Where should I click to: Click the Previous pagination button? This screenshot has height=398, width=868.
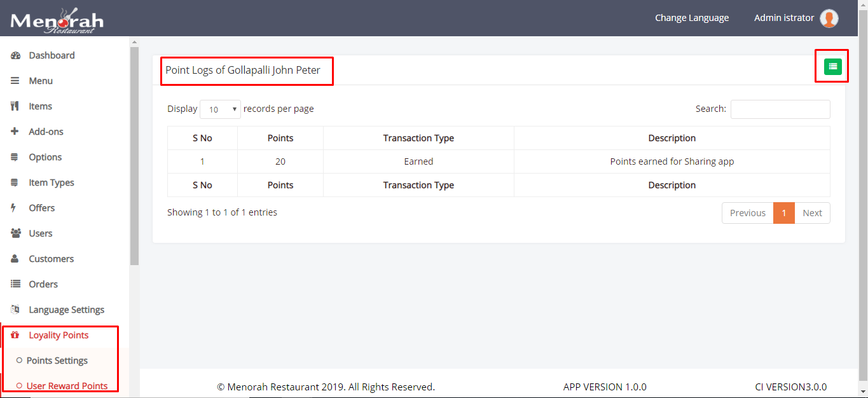click(747, 213)
